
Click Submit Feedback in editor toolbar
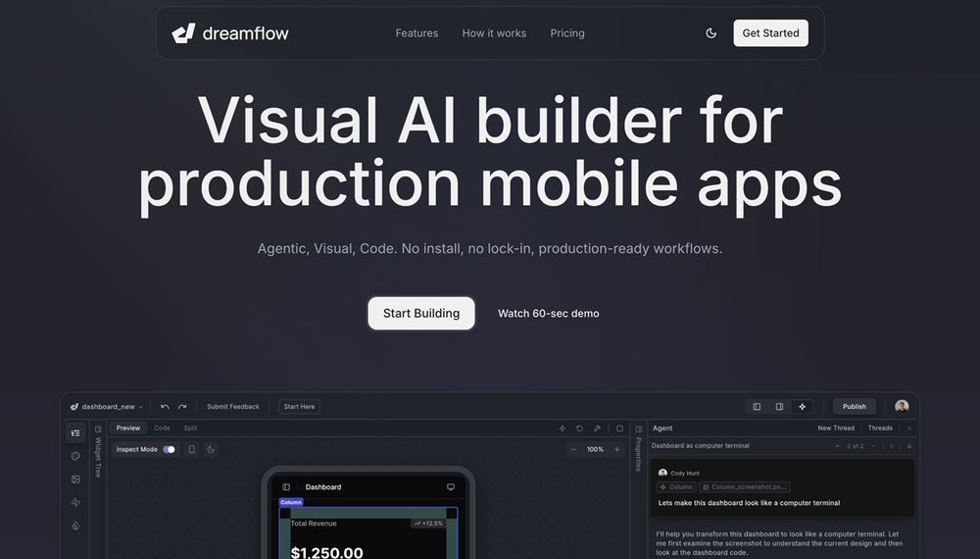pyautogui.click(x=232, y=406)
